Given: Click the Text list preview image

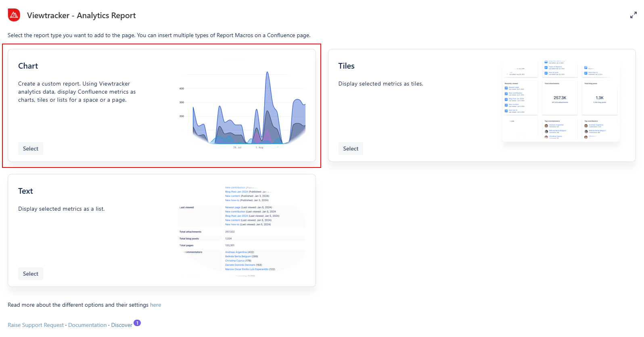Looking at the screenshot, I should pos(241,230).
